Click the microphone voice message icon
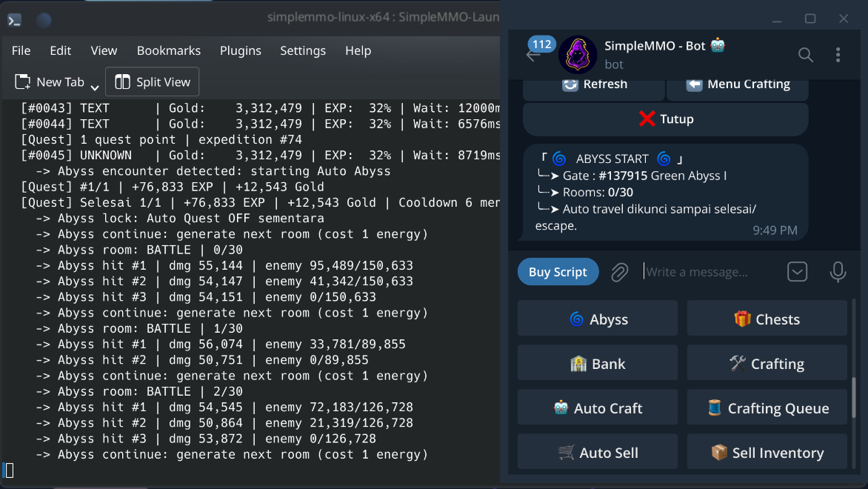Image resolution: width=868 pixels, height=489 pixels. [838, 272]
